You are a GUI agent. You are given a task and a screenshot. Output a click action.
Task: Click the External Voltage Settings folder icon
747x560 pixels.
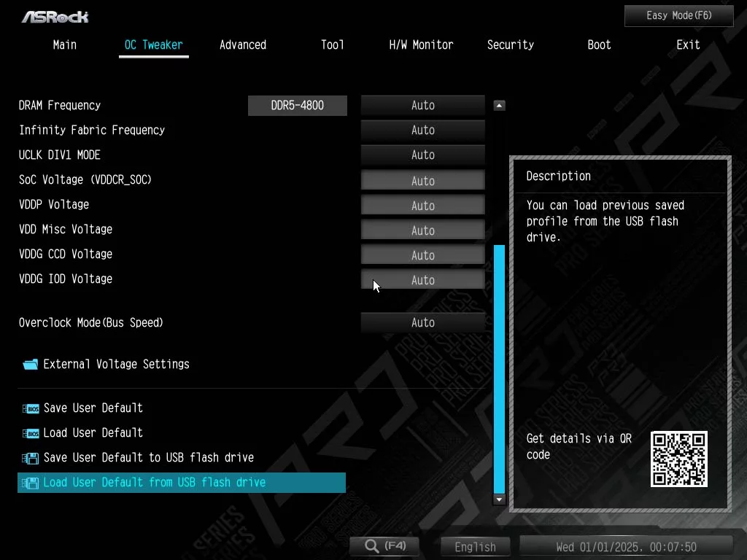coord(30,365)
